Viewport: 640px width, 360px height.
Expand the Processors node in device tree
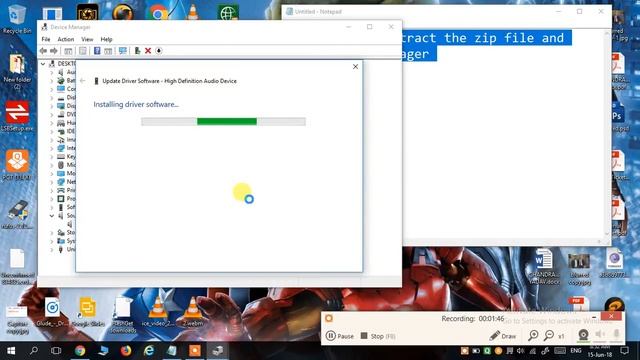(52, 199)
